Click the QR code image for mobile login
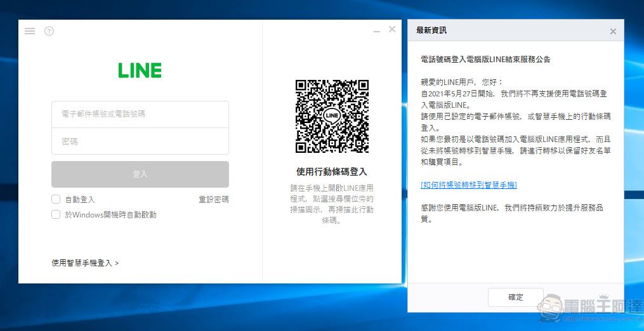The image size is (644, 331). click(x=332, y=116)
